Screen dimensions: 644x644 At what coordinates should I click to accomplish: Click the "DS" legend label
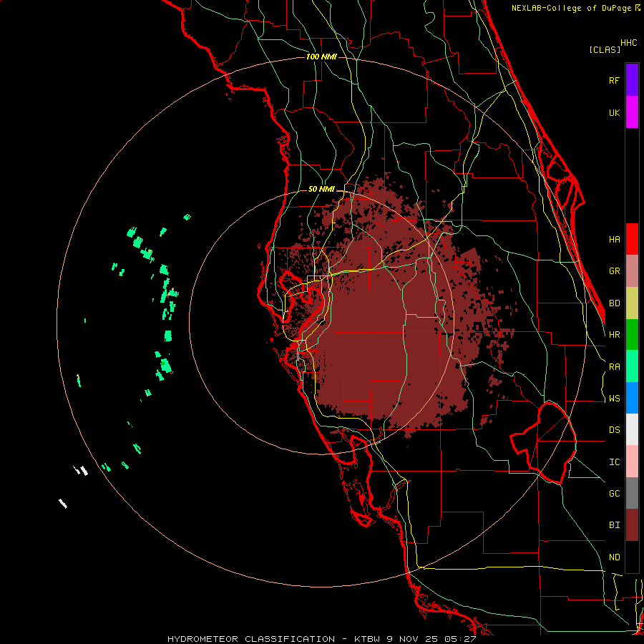click(x=614, y=430)
